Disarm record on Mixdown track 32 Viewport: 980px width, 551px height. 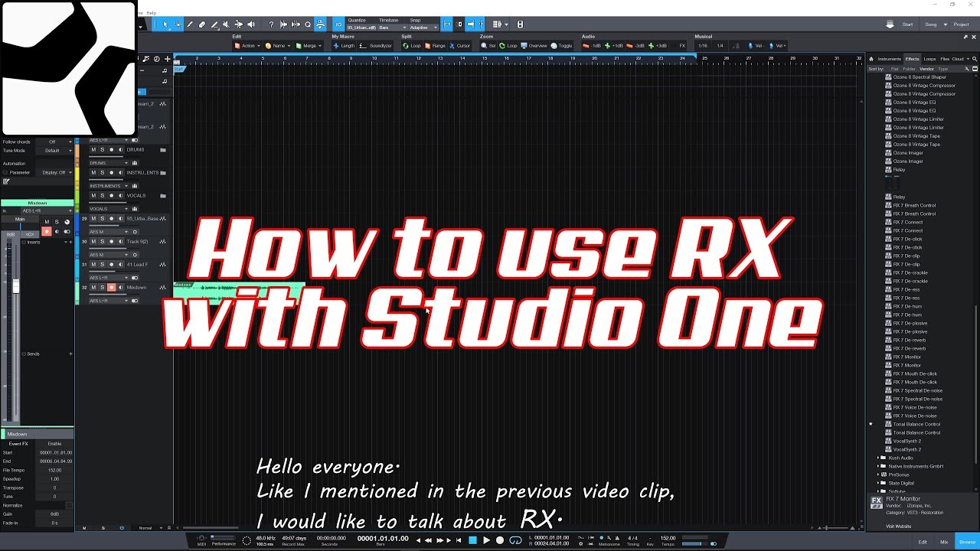coord(111,288)
